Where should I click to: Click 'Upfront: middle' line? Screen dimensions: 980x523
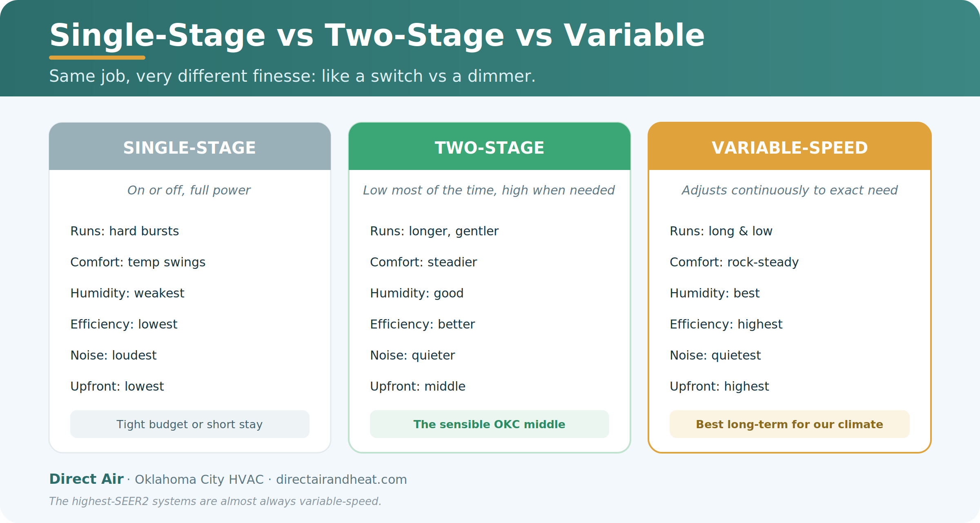pos(417,387)
